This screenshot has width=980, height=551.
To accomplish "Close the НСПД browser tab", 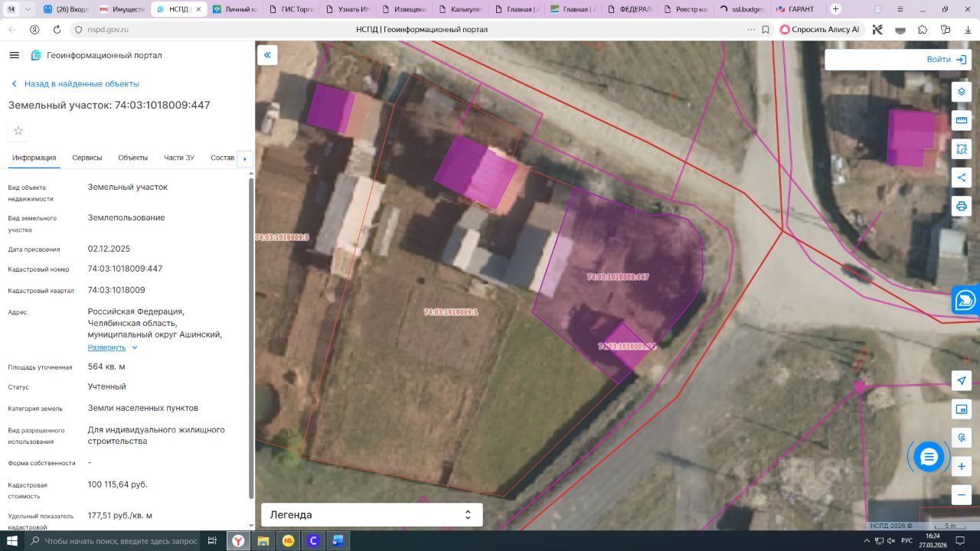I will click(198, 9).
